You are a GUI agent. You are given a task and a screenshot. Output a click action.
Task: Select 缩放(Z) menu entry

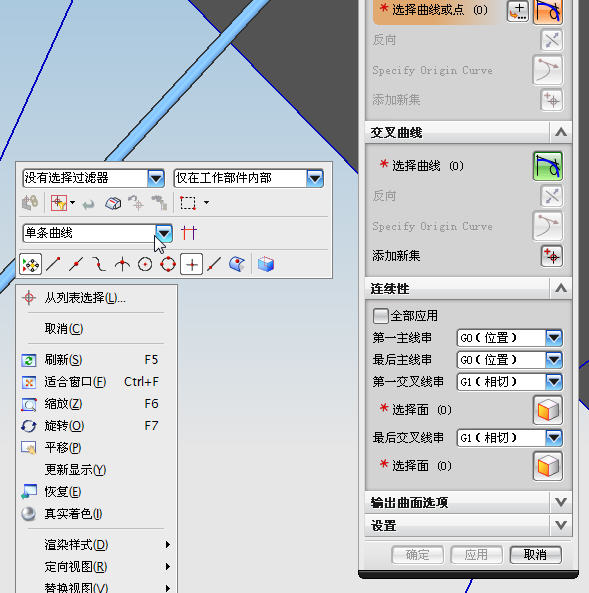click(96, 404)
